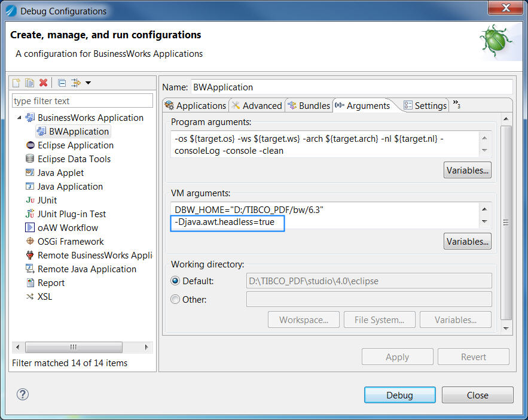Image resolution: width=528 pixels, height=420 pixels.
Task: Click the help question mark icon
Action: 23,394
